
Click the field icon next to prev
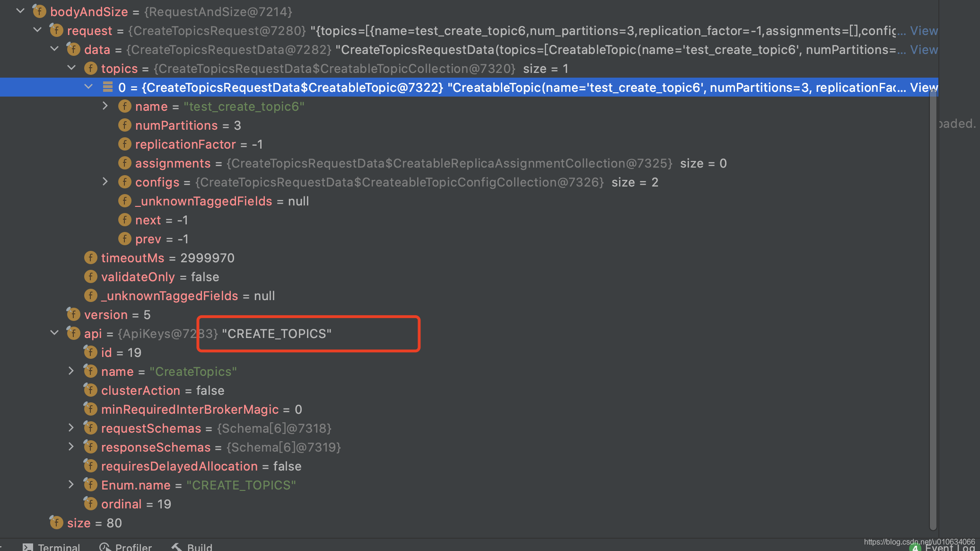click(124, 239)
